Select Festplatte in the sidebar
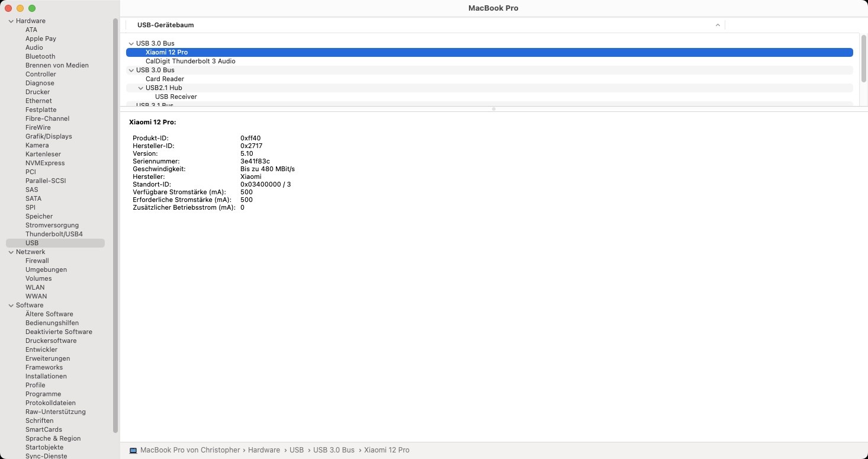 pyautogui.click(x=41, y=110)
